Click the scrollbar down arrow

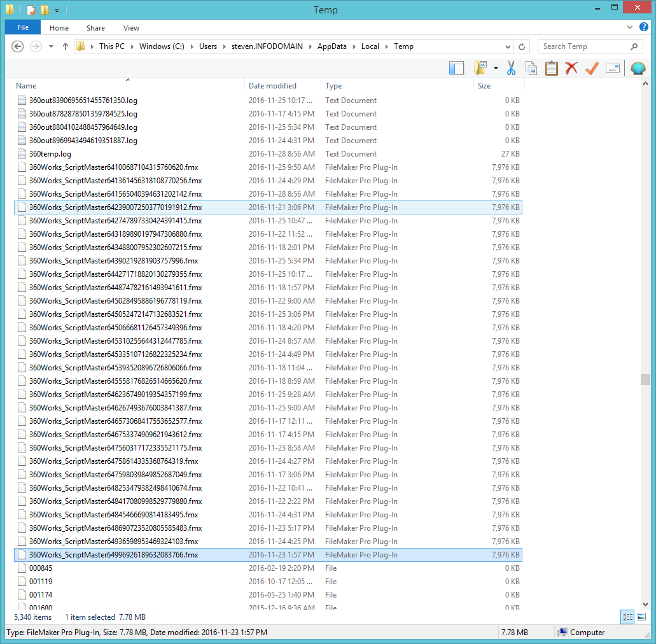[x=645, y=604]
